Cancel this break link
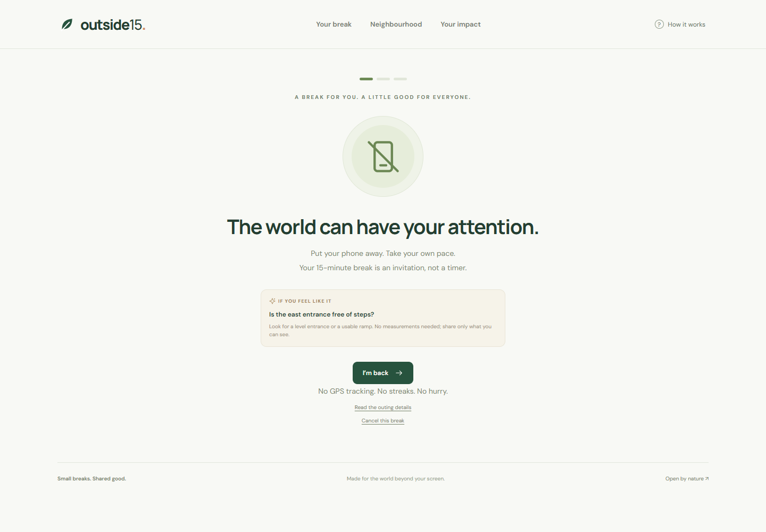 [x=383, y=421]
